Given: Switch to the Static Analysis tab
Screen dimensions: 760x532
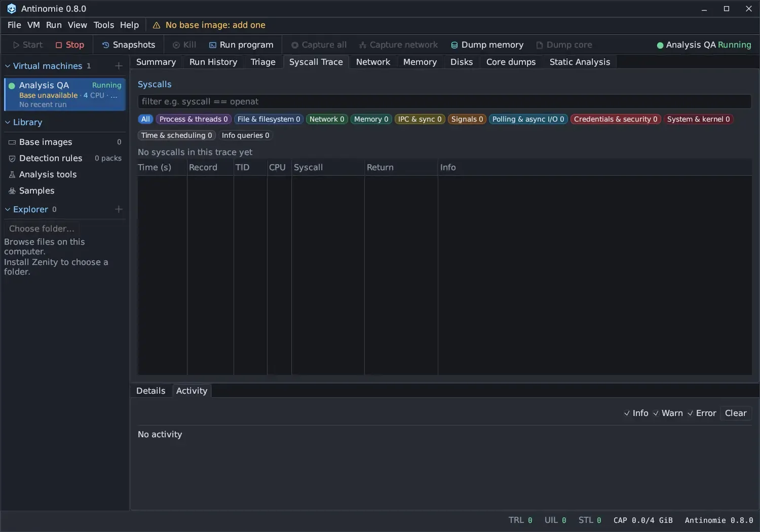Looking at the screenshot, I should (x=580, y=62).
